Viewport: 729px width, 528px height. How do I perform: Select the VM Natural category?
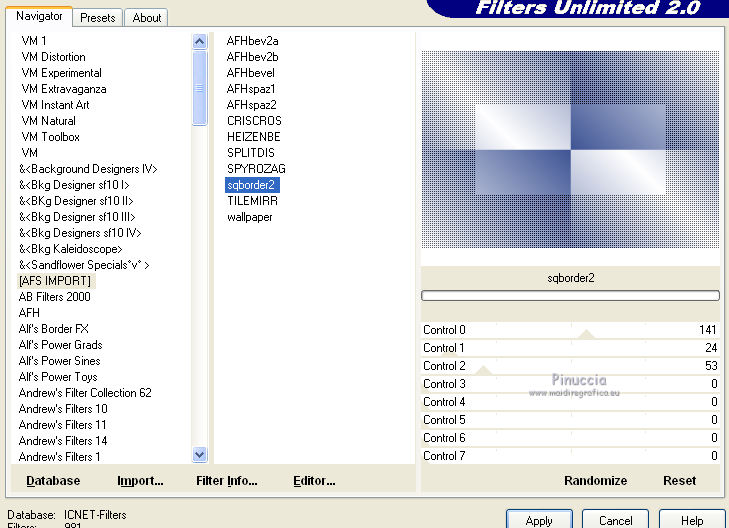click(48, 121)
